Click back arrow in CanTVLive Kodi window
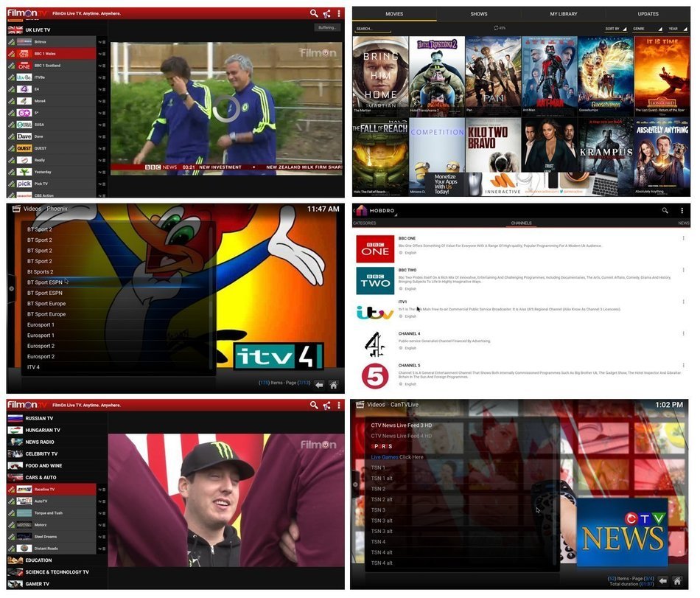700x598 pixels. tap(663, 580)
